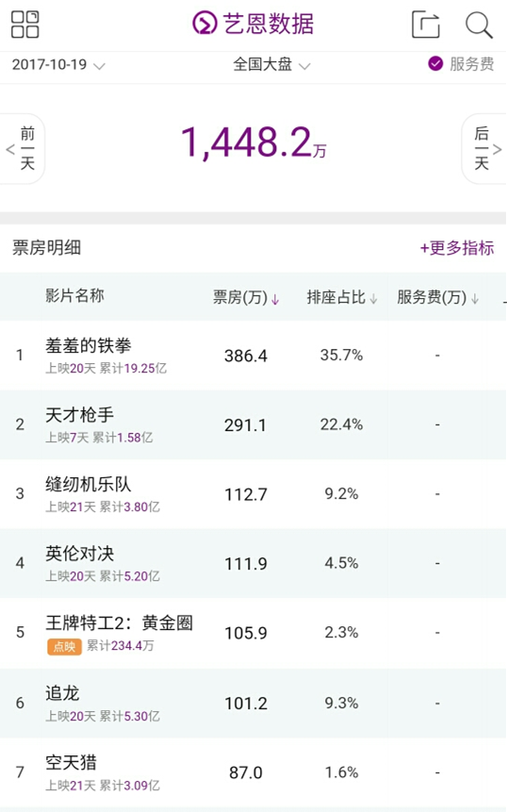The width and height of the screenshot is (507, 812).
Task: Open the grid menu icon
Action: 25,25
